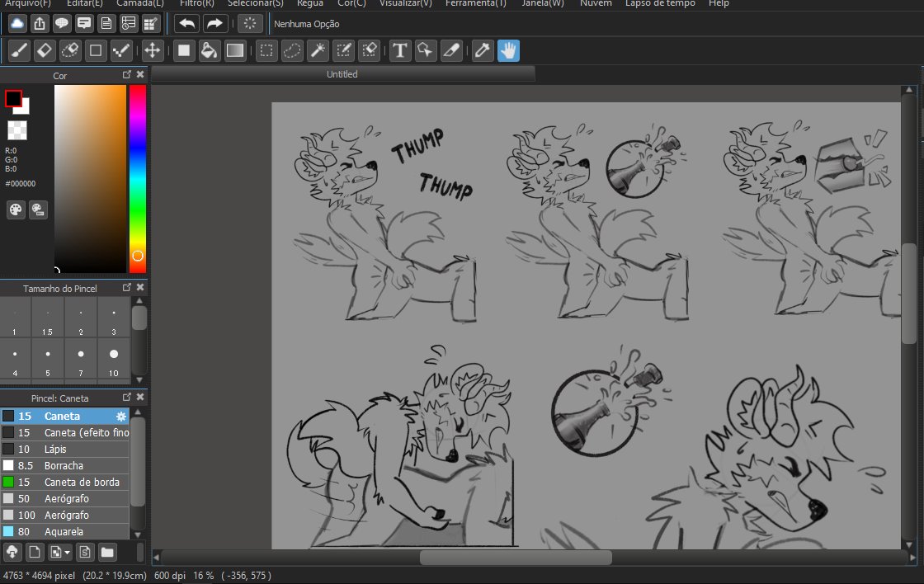924x584 pixels.
Task: Open add bitmap brush dropdown
Action: [60, 552]
